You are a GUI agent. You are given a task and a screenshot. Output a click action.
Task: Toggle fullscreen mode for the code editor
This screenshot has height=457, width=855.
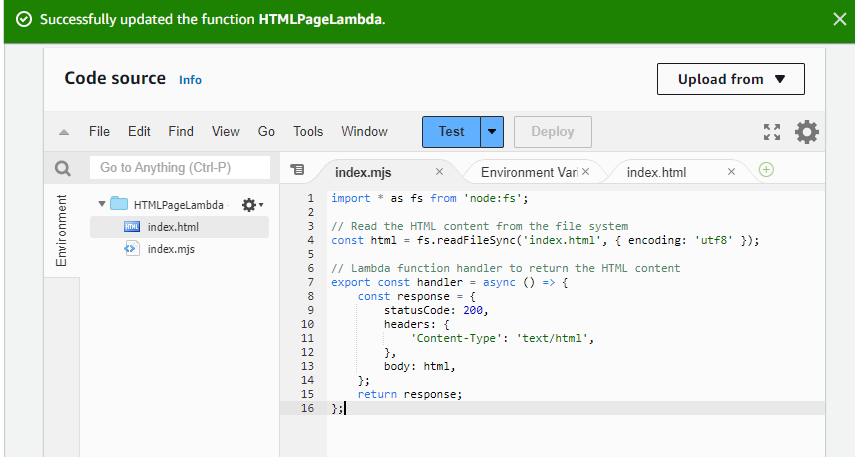[771, 132]
